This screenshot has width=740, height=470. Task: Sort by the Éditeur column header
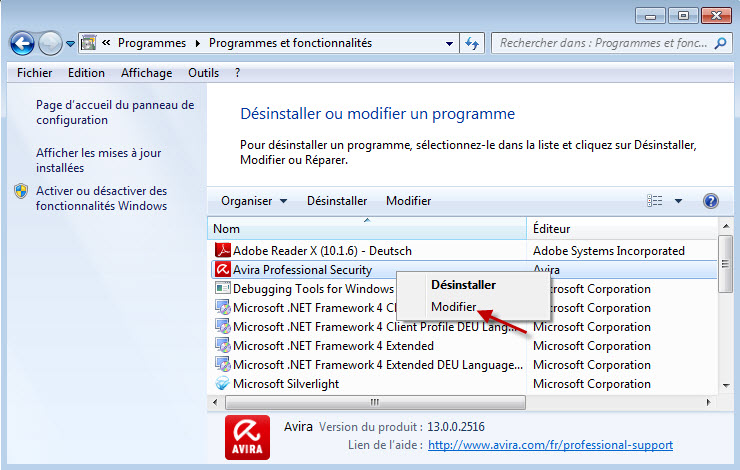pyautogui.click(x=622, y=229)
